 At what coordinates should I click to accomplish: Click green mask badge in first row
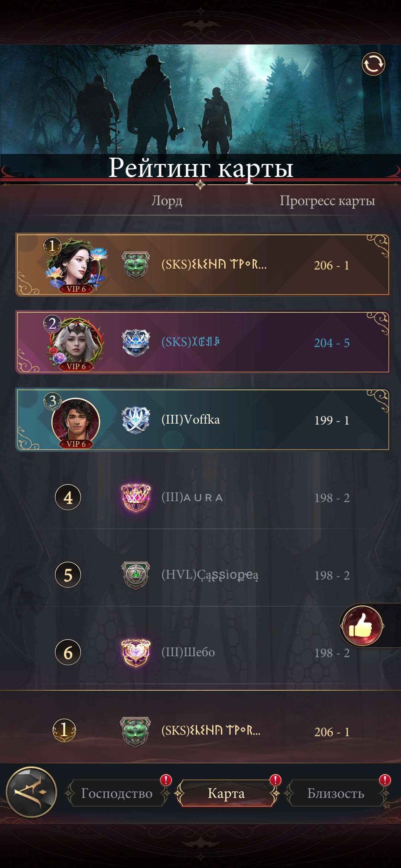tap(136, 265)
